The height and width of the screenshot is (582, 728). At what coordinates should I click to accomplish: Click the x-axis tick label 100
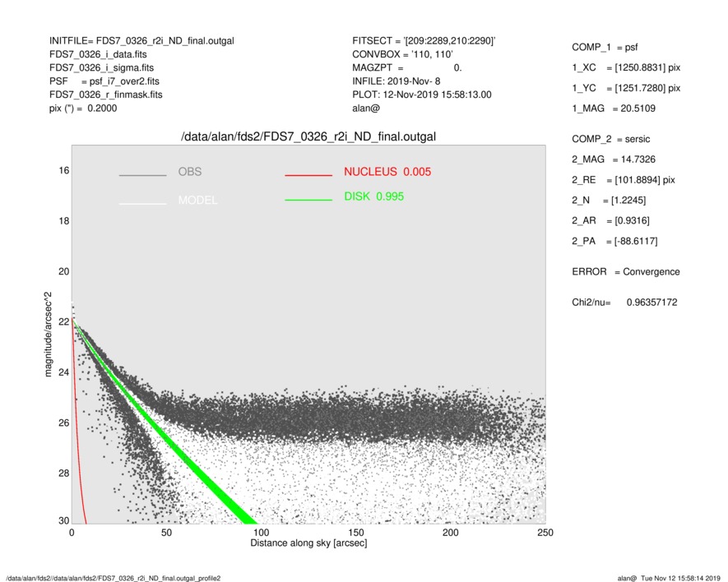(x=262, y=533)
